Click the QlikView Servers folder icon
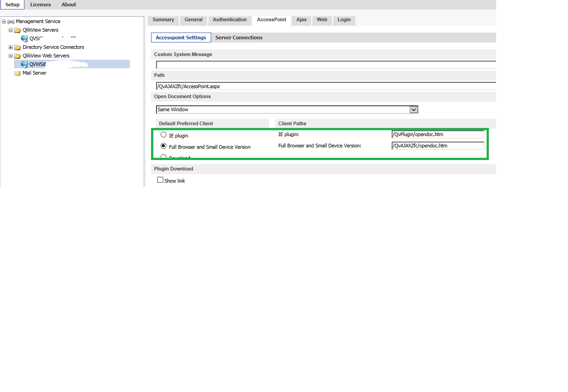Screen dimensions: 568x392 click(18, 30)
